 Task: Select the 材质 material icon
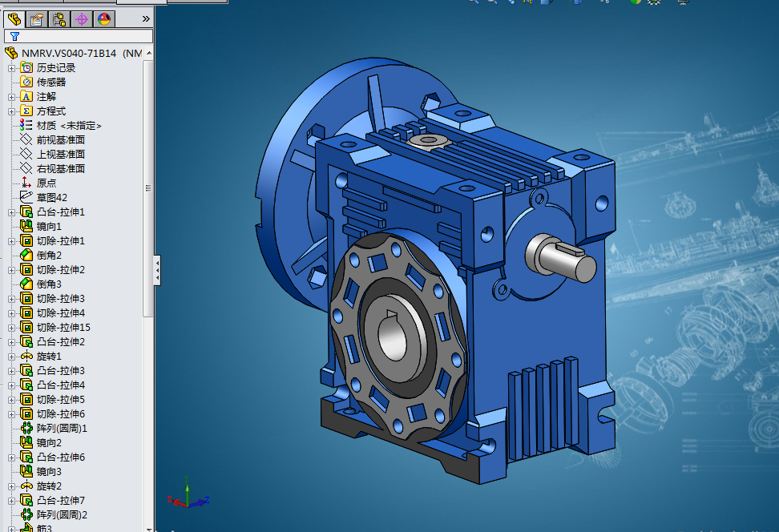(x=26, y=125)
